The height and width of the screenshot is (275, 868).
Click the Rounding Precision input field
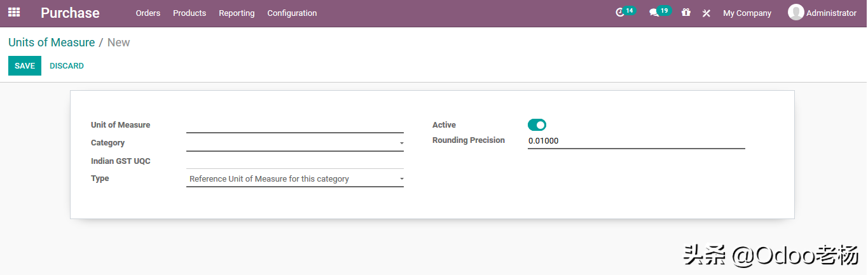[636, 141]
